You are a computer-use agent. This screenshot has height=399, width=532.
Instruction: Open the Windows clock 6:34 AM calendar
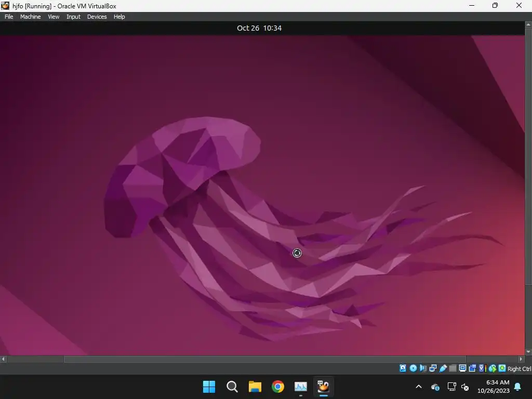[494, 387]
